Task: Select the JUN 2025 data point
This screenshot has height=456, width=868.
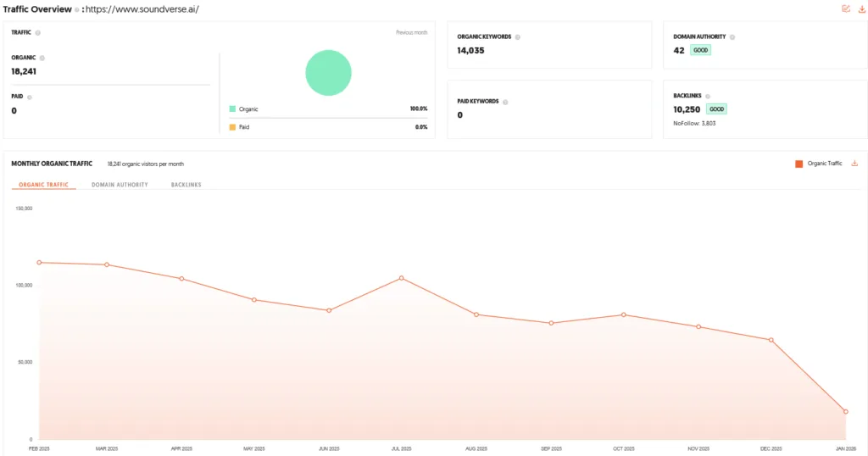Action: click(329, 310)
